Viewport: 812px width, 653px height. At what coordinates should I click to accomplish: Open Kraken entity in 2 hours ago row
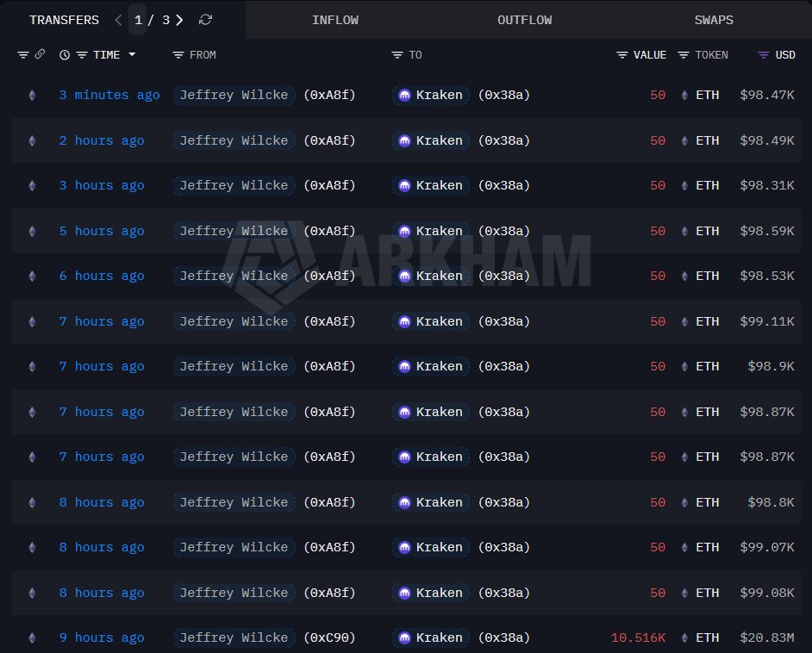pyautogui.click(x=431, y=140)
